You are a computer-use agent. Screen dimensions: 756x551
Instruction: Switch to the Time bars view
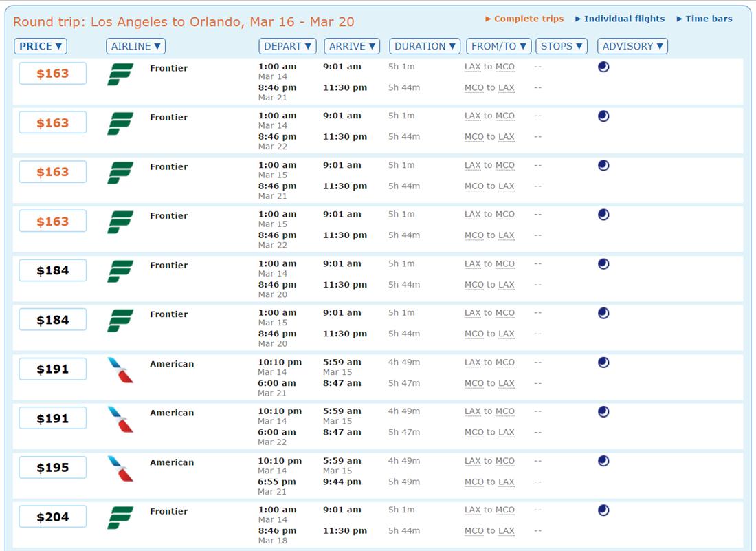point(704,19)
